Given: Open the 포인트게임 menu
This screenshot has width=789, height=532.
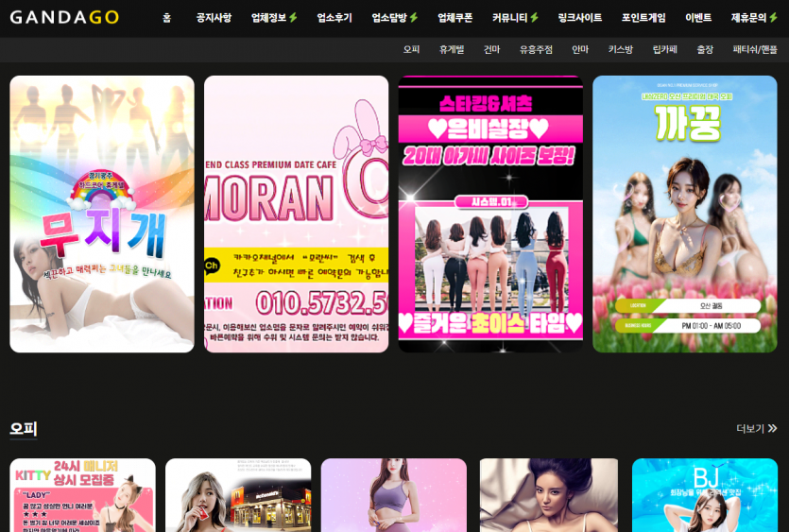Looking at the screenshot, I should (x=643, y=18).
